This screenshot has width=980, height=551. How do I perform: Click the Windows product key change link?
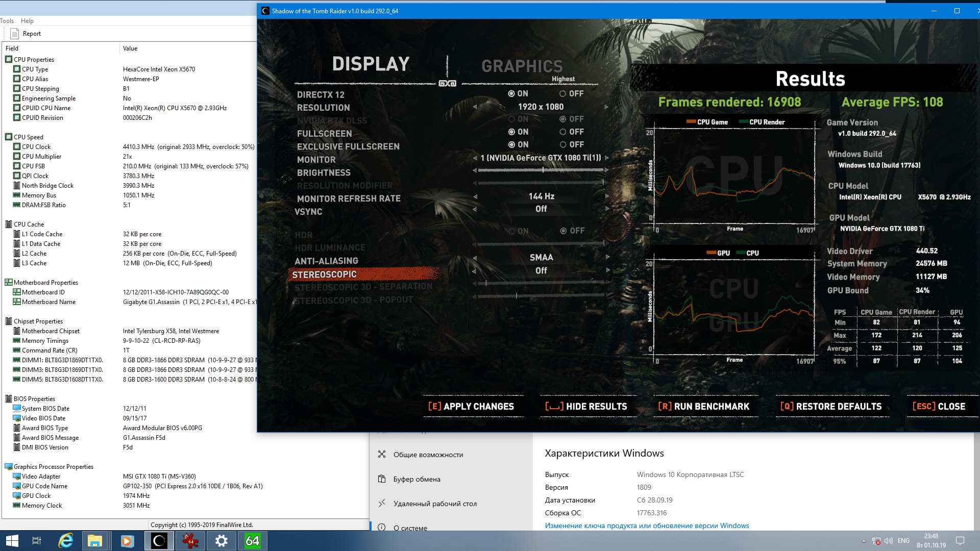point(647,525)
